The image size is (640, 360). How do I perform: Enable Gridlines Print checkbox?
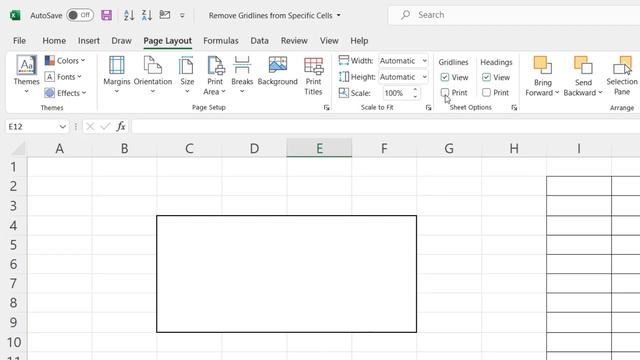point(445,93)
